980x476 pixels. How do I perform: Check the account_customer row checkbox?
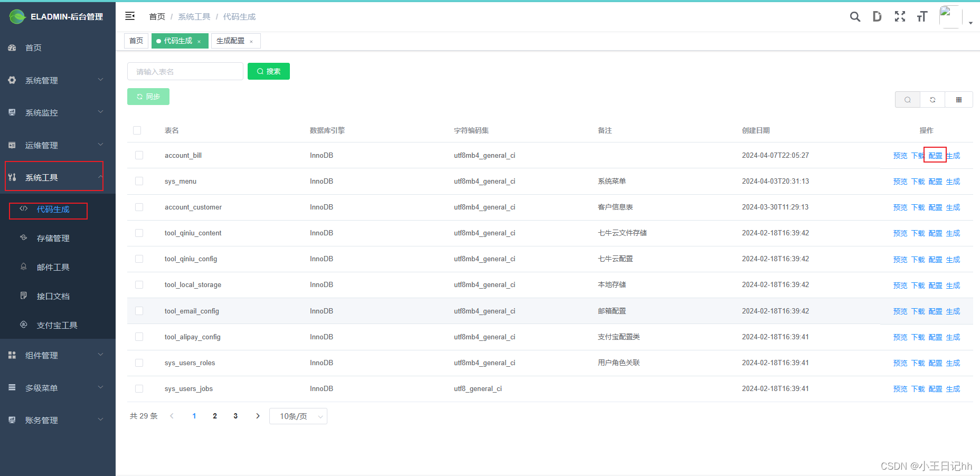[139, 207]
